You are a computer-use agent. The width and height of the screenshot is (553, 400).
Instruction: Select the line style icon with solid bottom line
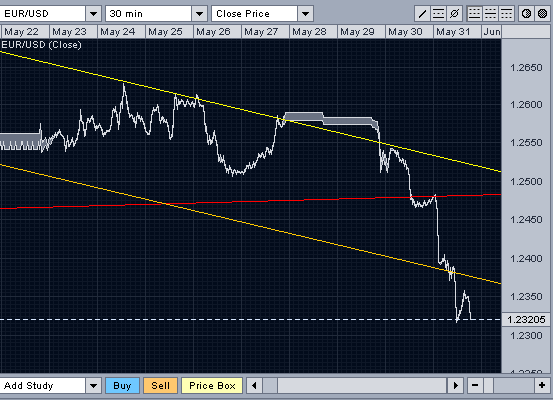tap(474, 14)
